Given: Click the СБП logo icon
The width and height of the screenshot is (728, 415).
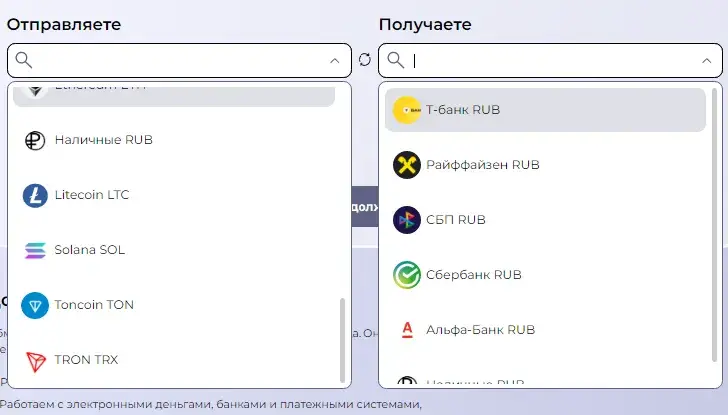Looking at the screenshot, I should point(407,220).
